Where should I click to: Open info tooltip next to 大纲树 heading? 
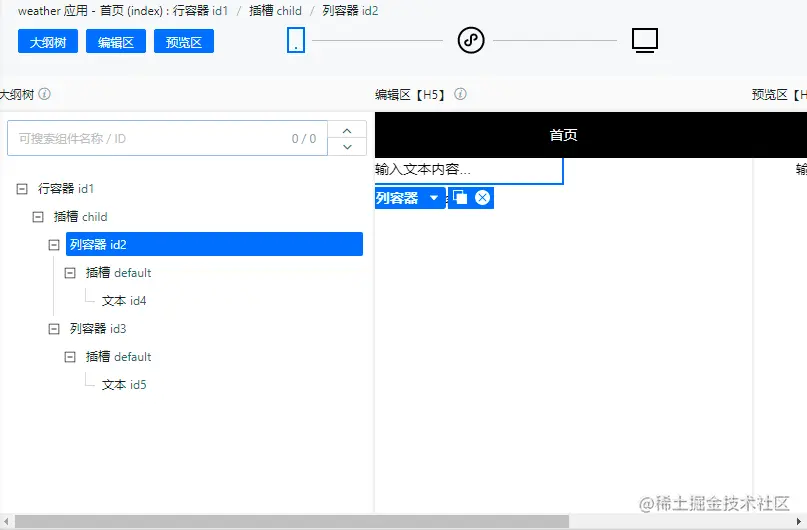pos(45,94)
